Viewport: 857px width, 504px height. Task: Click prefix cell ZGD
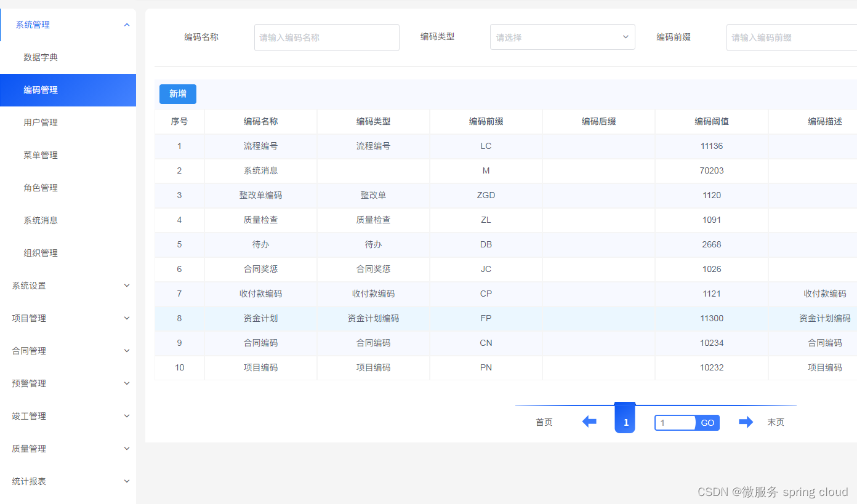click(486, 196)
